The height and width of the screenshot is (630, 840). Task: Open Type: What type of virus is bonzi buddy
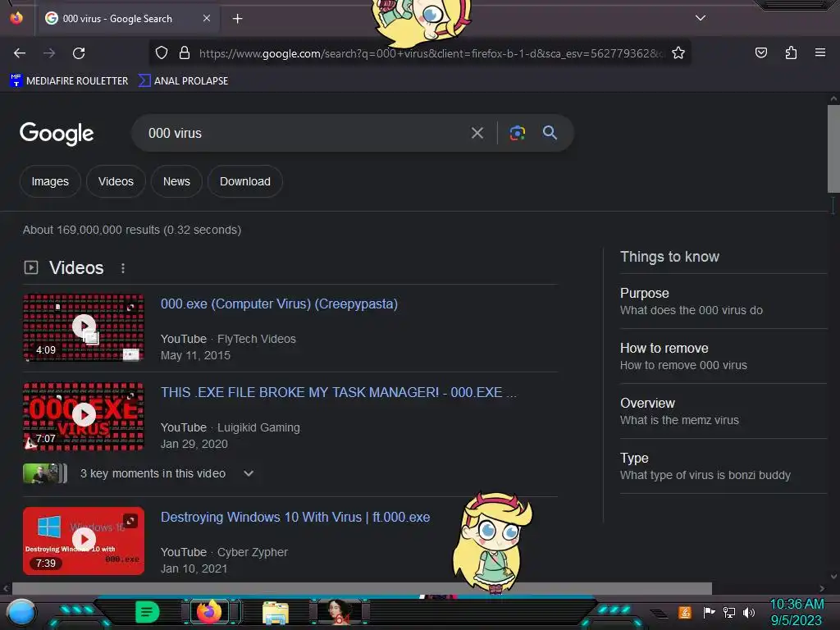tap(724, 466)
